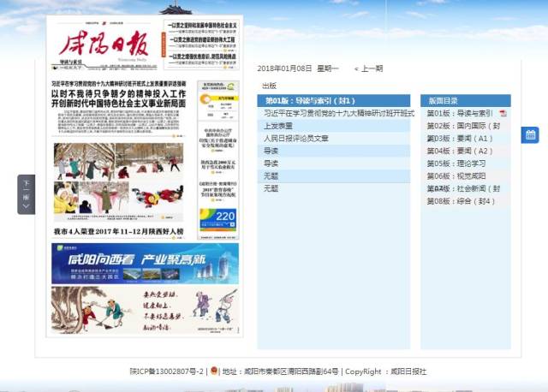Click the 出版 label
The height and width of the screenshot is (392, 548).
(269, 86)
